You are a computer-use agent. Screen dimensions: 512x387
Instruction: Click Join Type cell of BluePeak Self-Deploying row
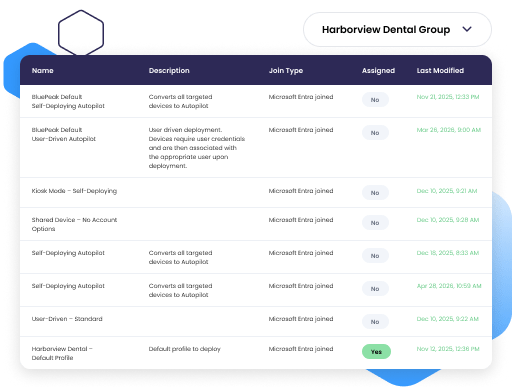click(x=301, y=97)
